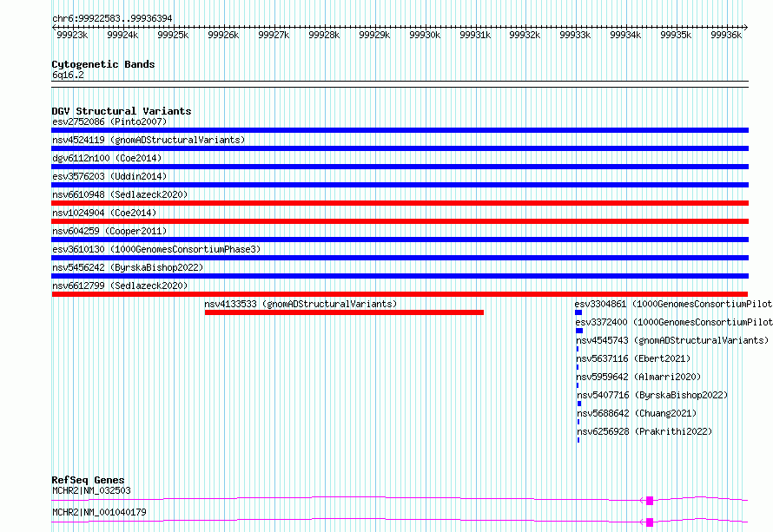Viewport: 773px width, 532px height.
Task: Click the red bar under nsv6610948
Action: (400, 203)
